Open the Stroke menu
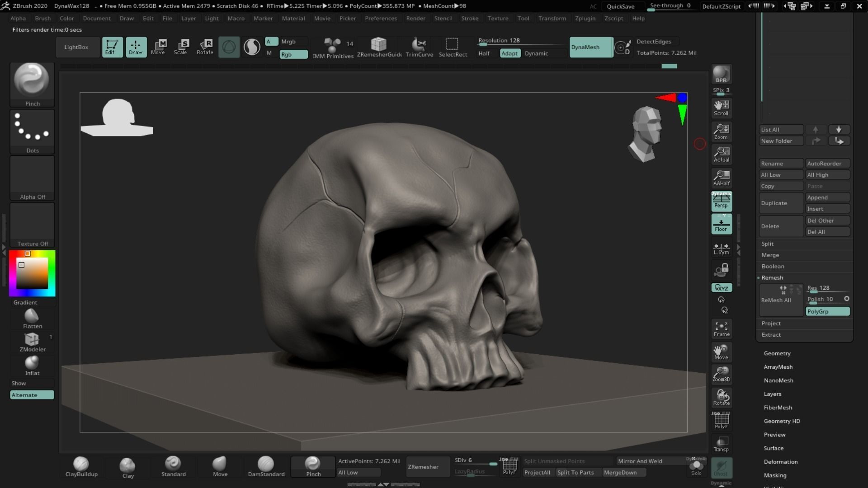 tap(470, 19)
